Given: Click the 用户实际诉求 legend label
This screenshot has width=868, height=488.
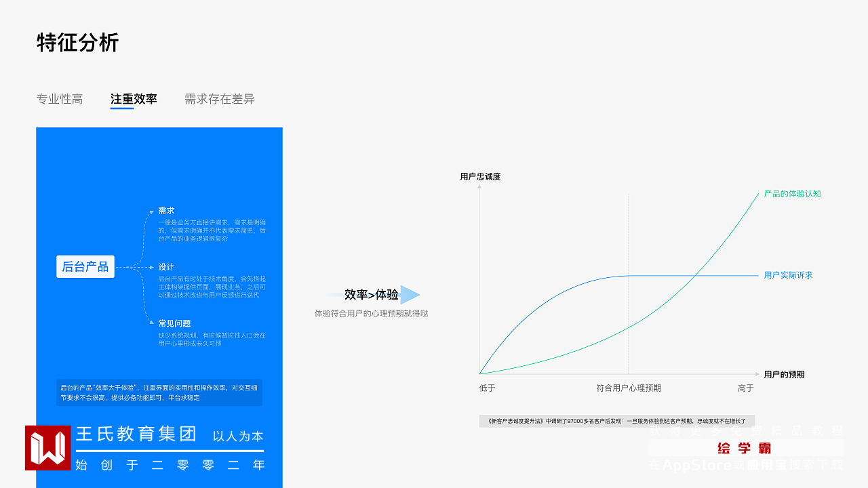Looking at the screenshot, I should 788,275.
